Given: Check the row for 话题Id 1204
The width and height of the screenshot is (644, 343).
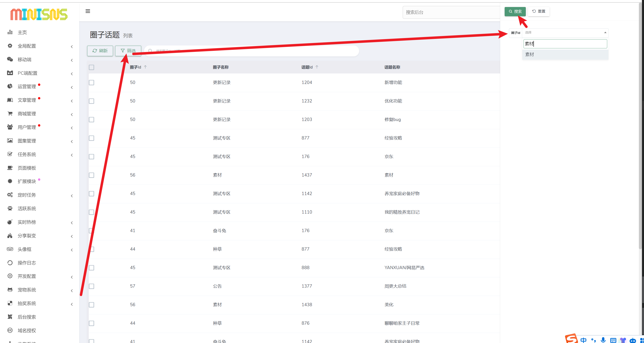Looking at the screenshot, I should 91,83.
